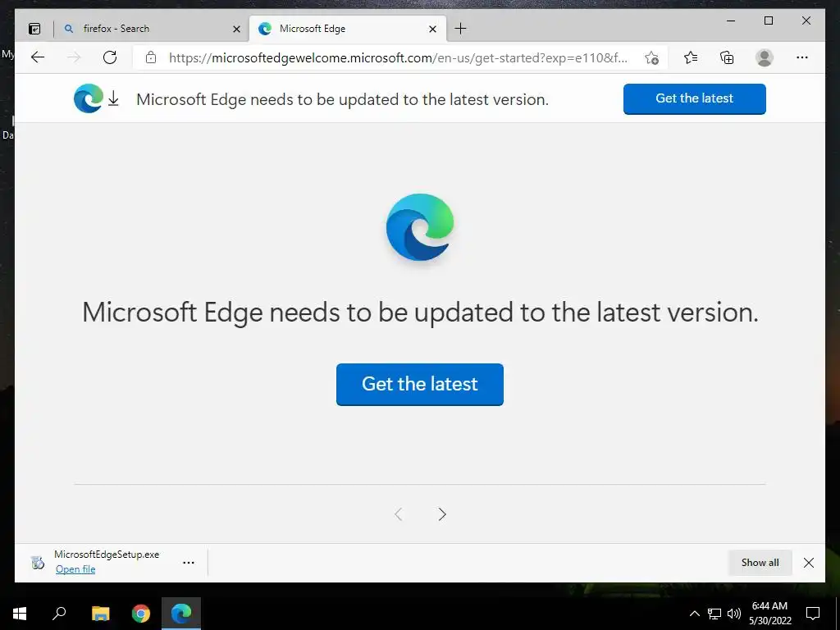Click the large center Edge logo
Screen dimensions: 840x630
420,227
